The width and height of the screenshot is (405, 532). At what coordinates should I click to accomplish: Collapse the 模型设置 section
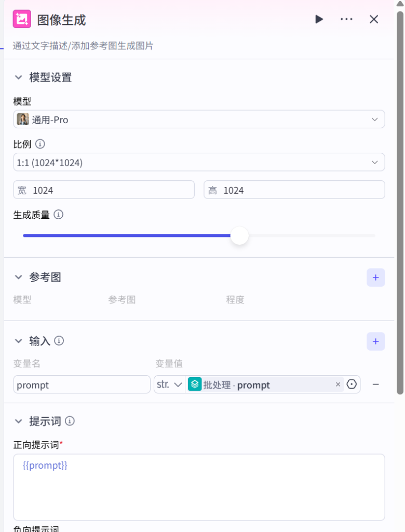19,77
